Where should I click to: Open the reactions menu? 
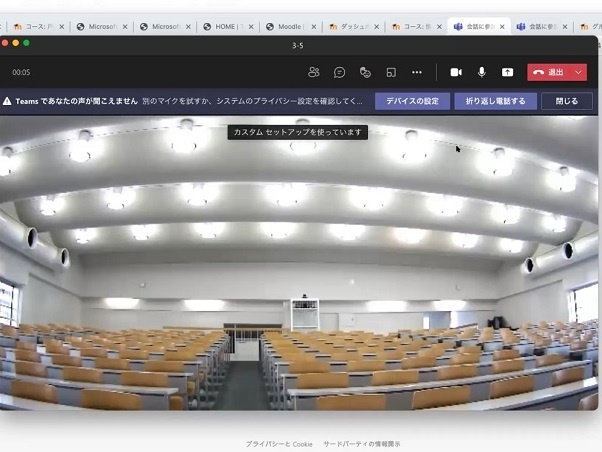point(365,72)
